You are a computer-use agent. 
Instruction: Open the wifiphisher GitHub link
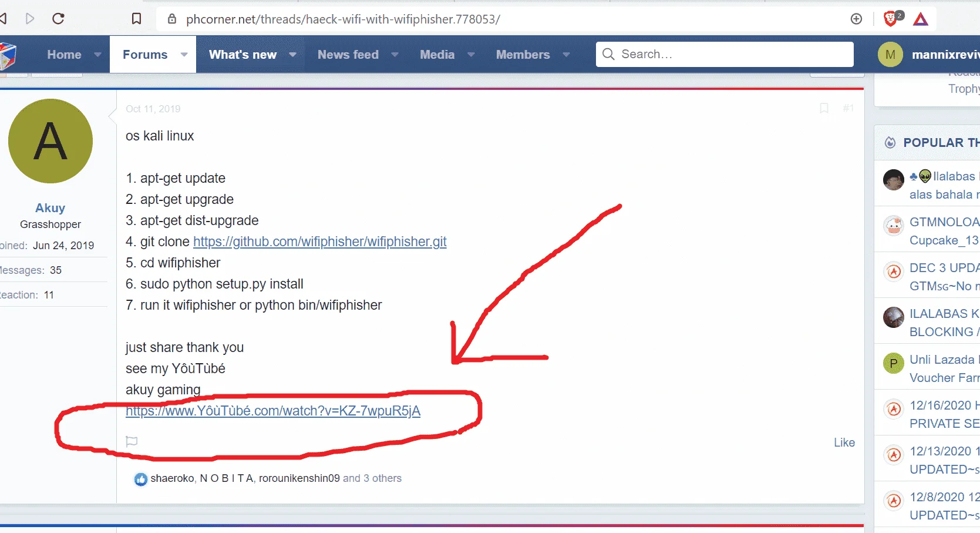[320, 242]
